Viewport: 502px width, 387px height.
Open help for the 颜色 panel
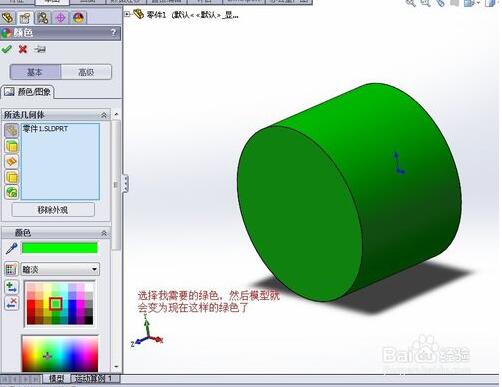pyautogui.click(x=113, y=32)
